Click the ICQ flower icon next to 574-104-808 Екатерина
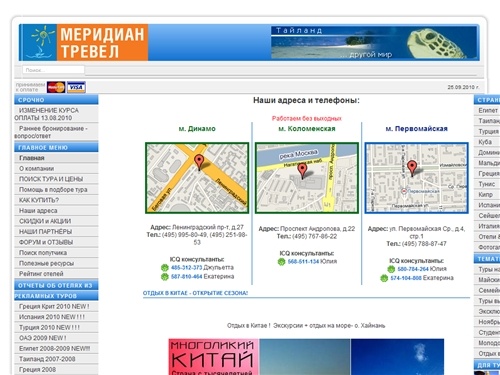Image resolution: width=500 pixels, height=375 pixels. (384, 278)
